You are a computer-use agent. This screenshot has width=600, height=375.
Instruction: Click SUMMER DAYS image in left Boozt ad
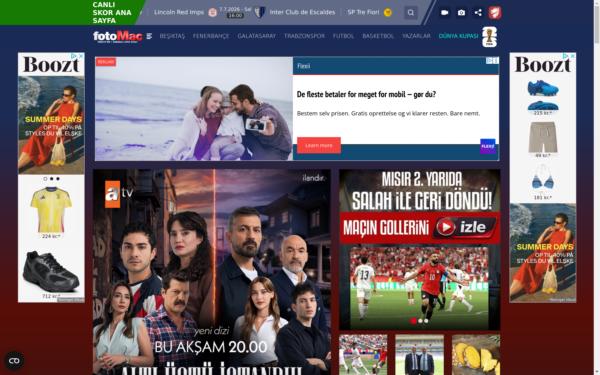tap(51, 125)
